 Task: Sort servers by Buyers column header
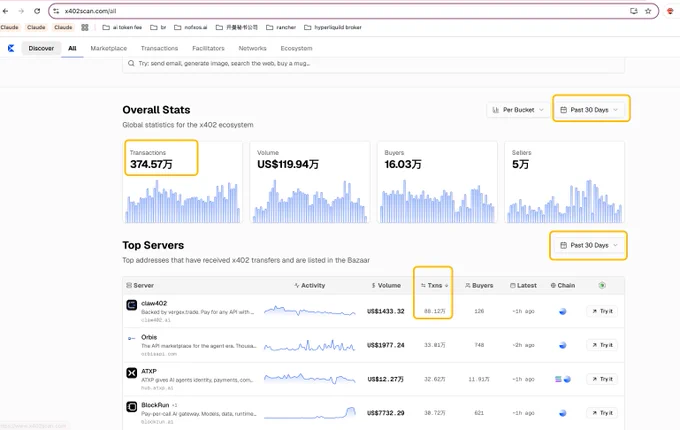click(479, 285)
